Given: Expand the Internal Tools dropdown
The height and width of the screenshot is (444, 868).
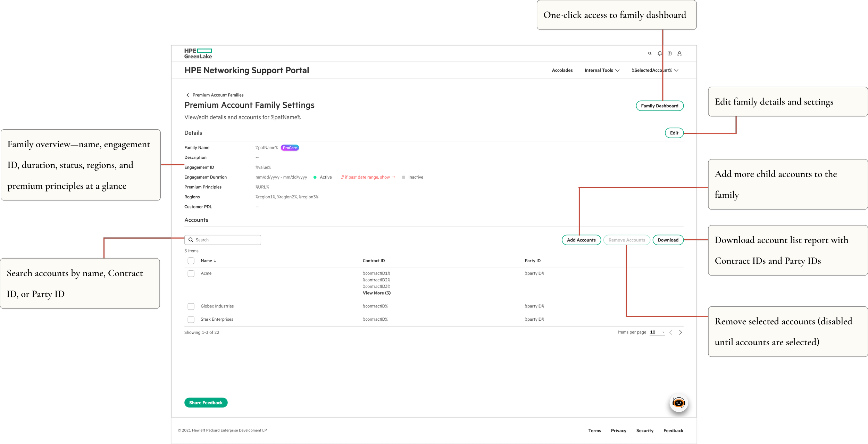Looking at the screenshot, I should point(602,71).
